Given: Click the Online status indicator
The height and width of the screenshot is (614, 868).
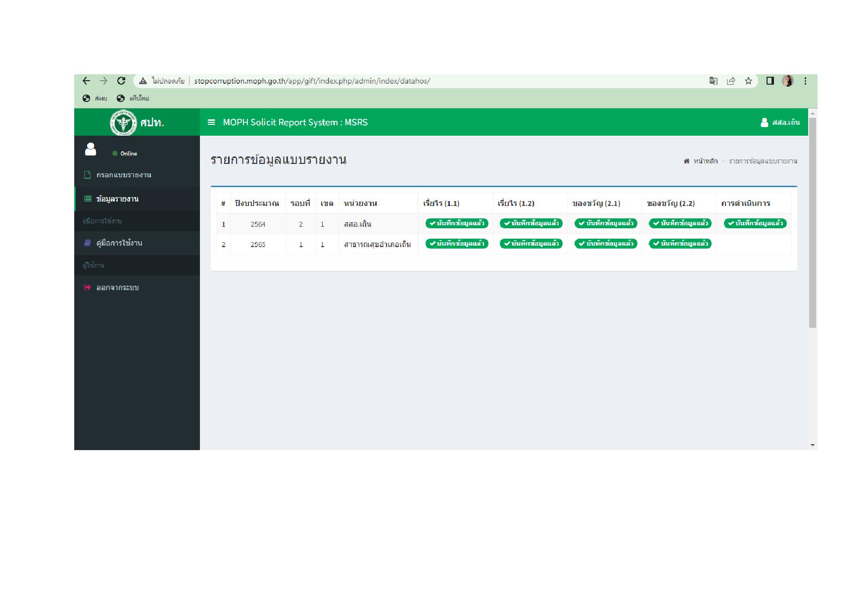Looking at the screenshot, I should [125, 153].
